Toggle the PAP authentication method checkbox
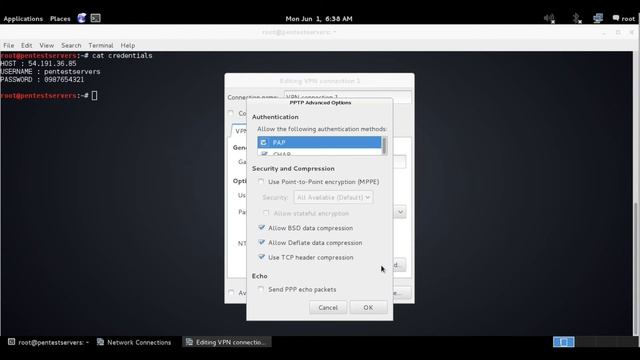 [x=264, y=142]
